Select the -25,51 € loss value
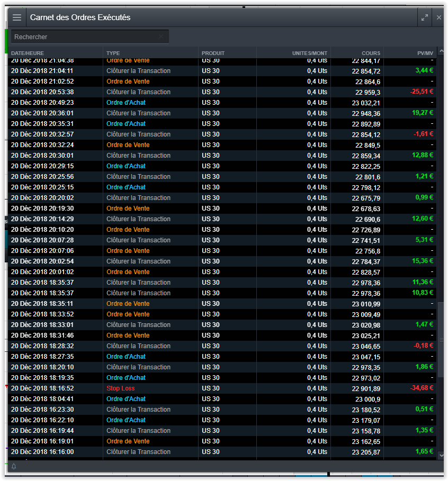This screenshot has width=448, height=481. (x=422, y=92)
